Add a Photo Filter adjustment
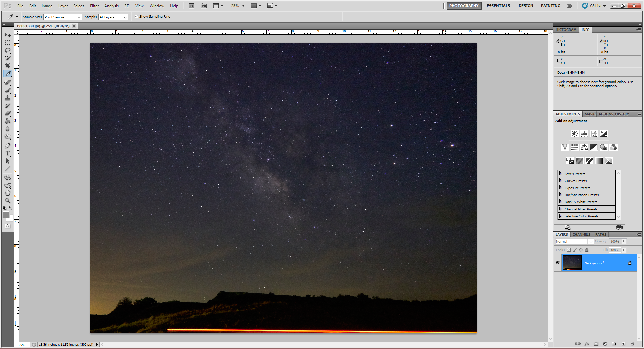 604,147
